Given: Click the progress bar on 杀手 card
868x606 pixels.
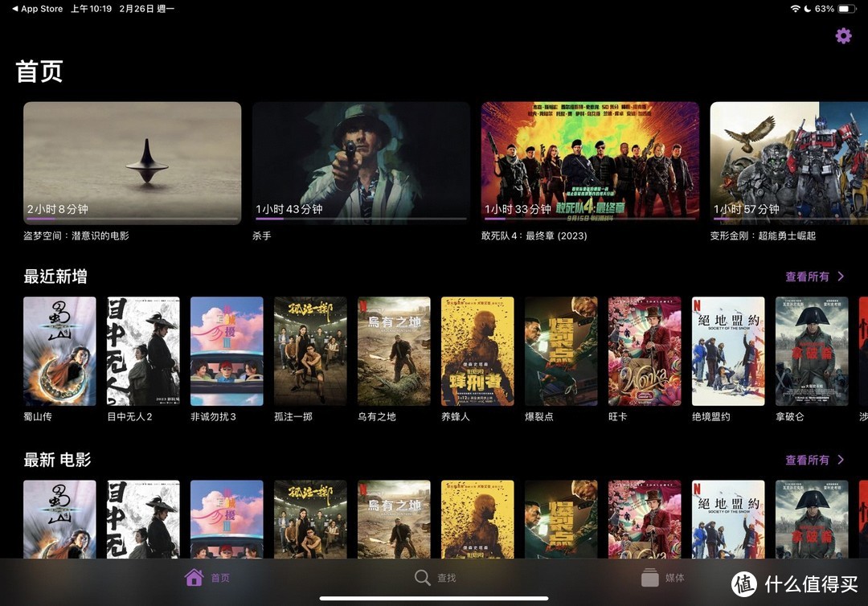Looking at the screenshot, I should point(361,219).
